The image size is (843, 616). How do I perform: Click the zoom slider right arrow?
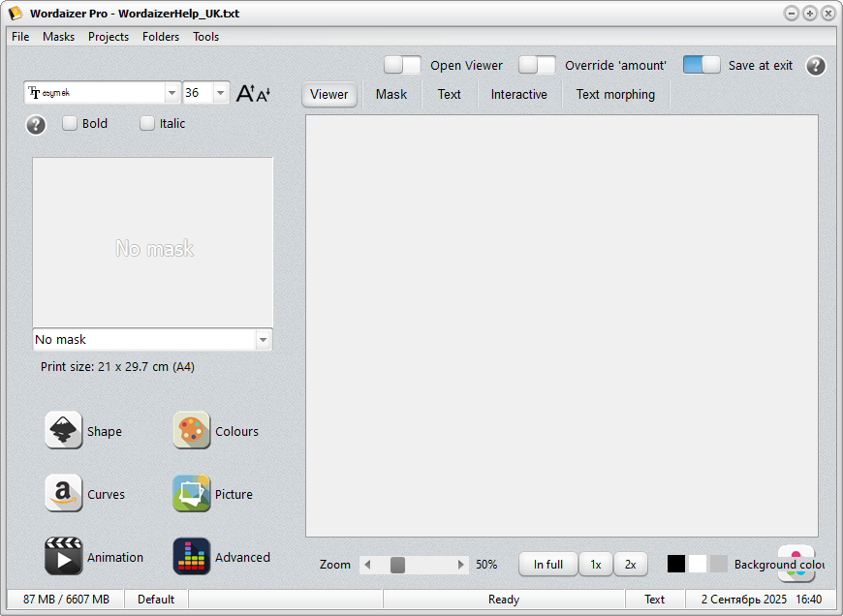pos(461,565)
